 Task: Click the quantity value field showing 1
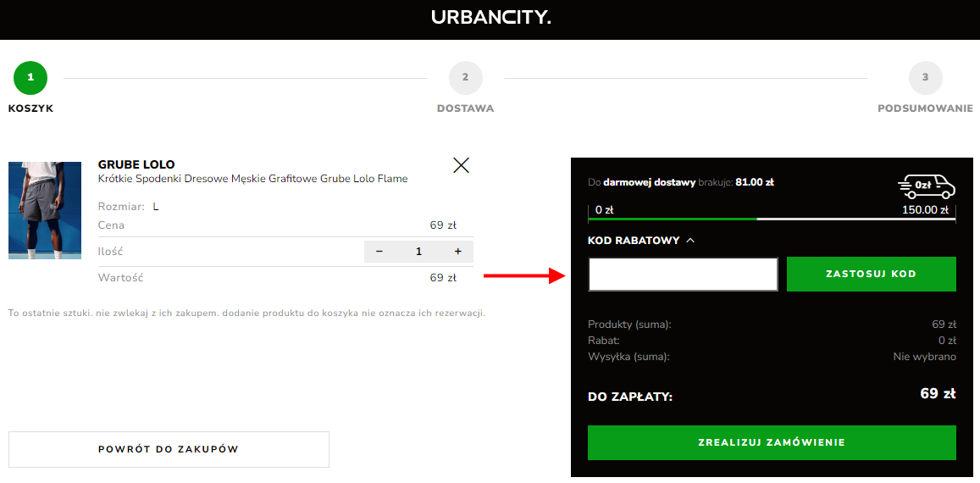click(418, 252)
